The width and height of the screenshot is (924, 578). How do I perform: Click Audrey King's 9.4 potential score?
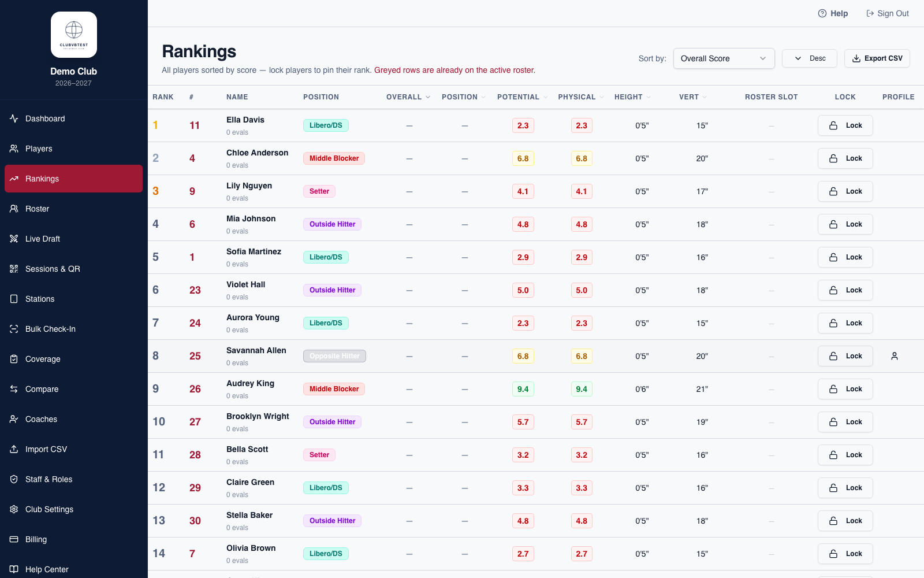pos(523,389)
